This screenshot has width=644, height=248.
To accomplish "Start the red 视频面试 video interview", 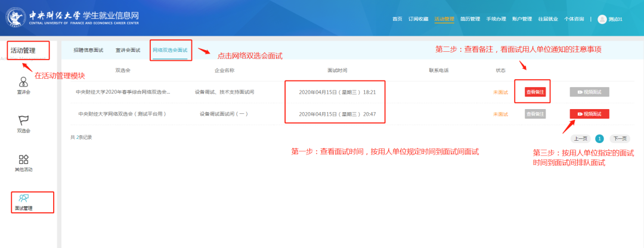I will click(589, 114).
